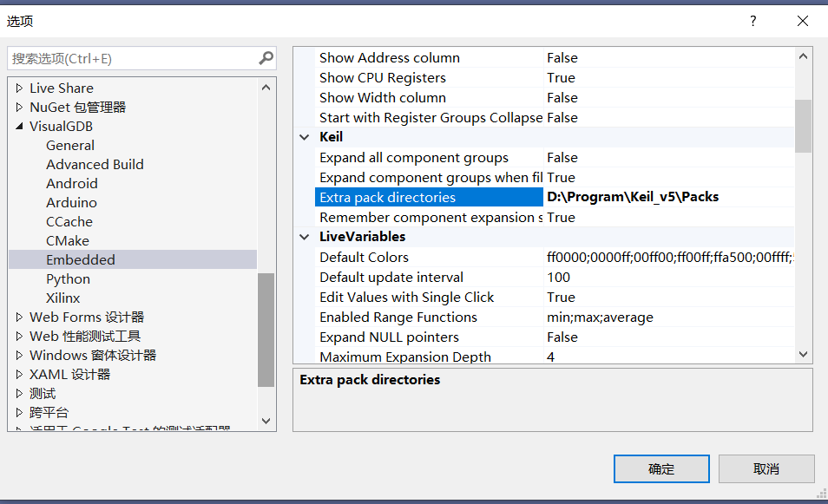Click the Default Colors value field
828x504 pixels.
click(x=668, y=258)
